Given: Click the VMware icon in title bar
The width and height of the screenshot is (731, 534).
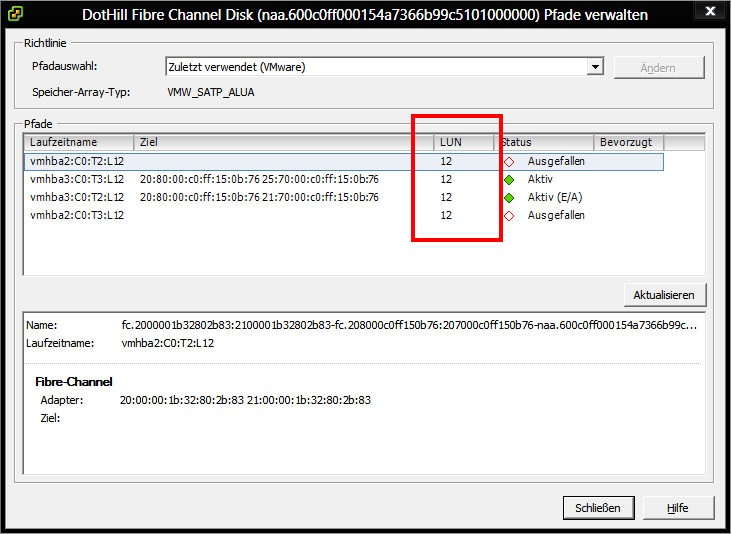Looking at the screenshot, I should point(15,15).
